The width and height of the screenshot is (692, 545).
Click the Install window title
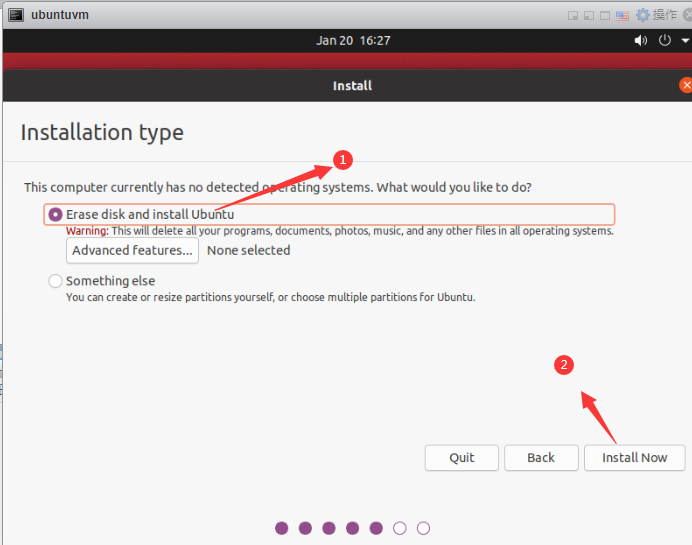click(x=352, y=86)
